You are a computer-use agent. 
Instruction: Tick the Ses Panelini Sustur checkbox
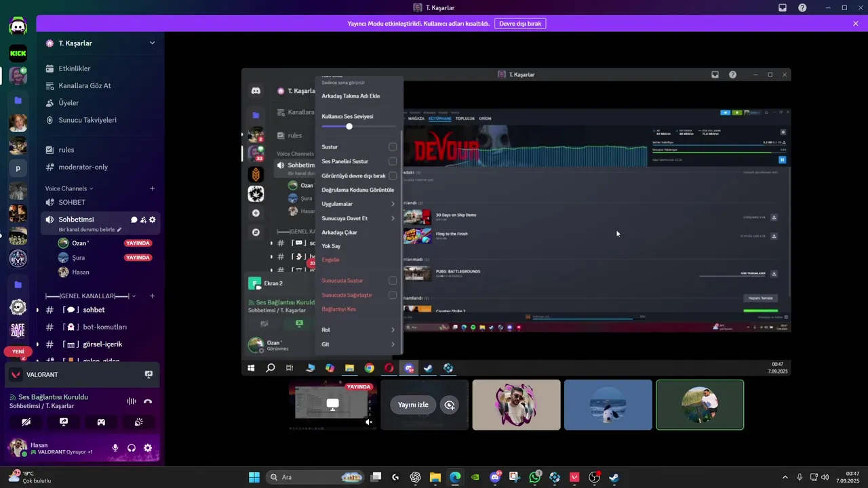393,161
